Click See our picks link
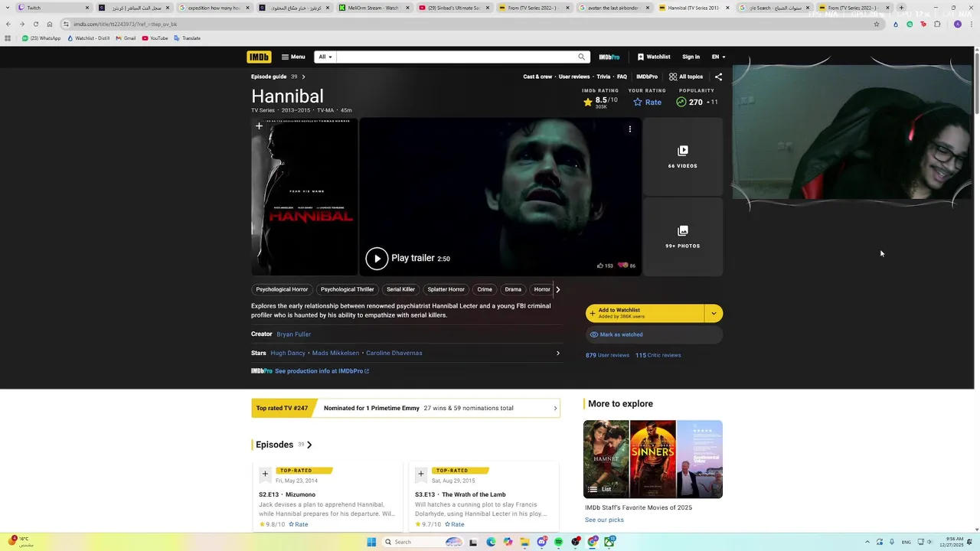The width and height of the screenshot is (980, 551). (604, 520)
